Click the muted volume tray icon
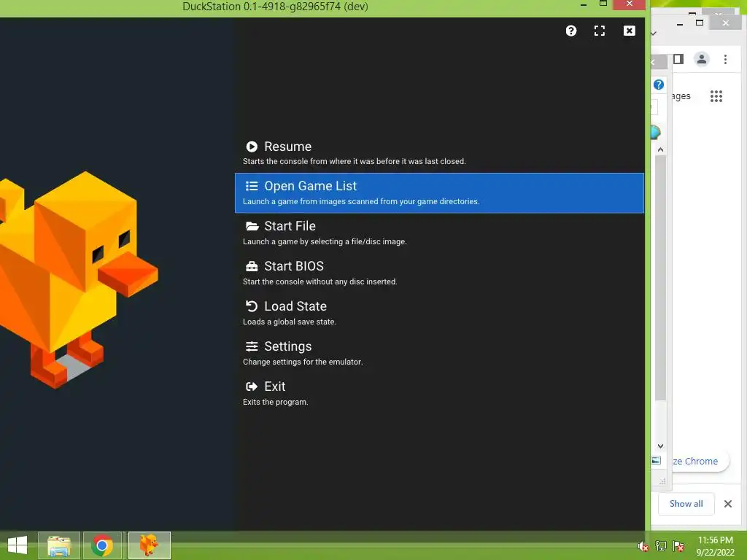 click(643, 546)
